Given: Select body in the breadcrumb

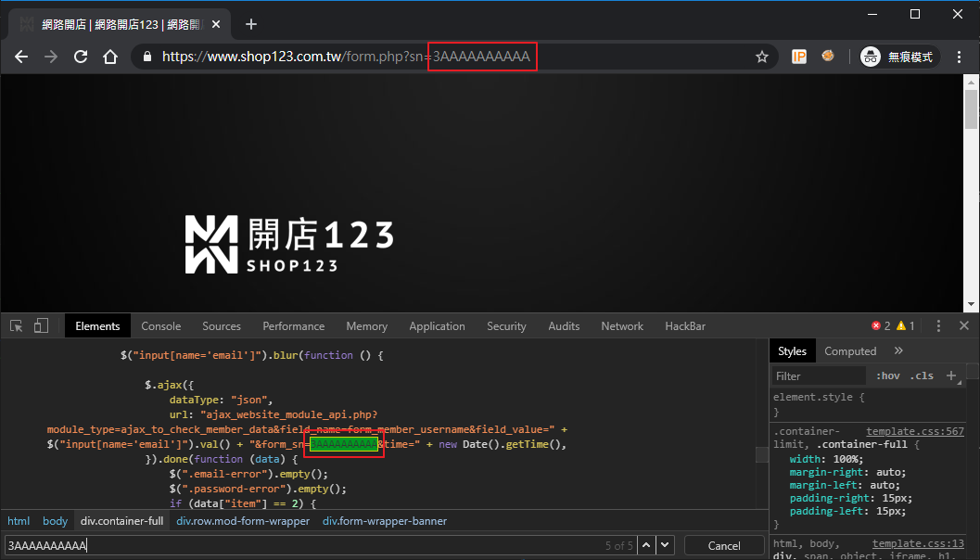Looking at the screenshot, I should tap(55, 521).
